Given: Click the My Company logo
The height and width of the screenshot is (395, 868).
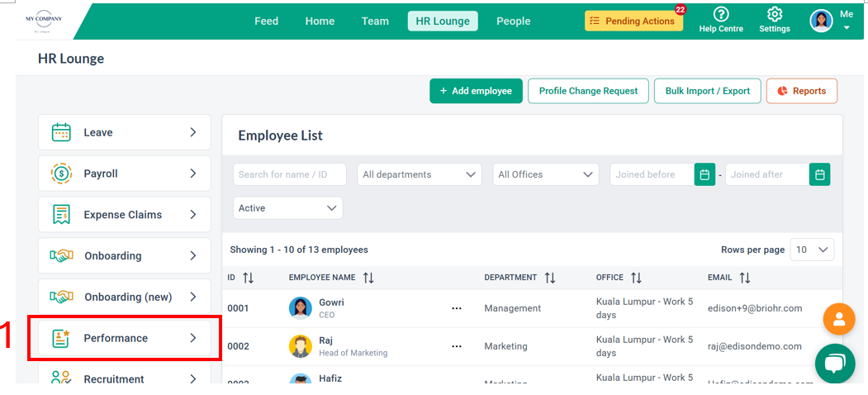Looking at the screenshot, I should point(44,21).
